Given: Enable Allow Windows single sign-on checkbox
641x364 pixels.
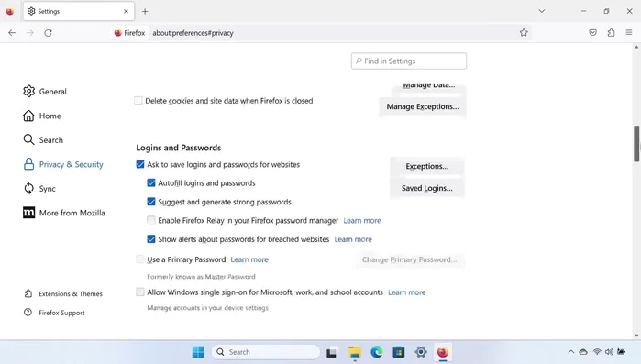Looking at the screenshot, I should point(140,292).
